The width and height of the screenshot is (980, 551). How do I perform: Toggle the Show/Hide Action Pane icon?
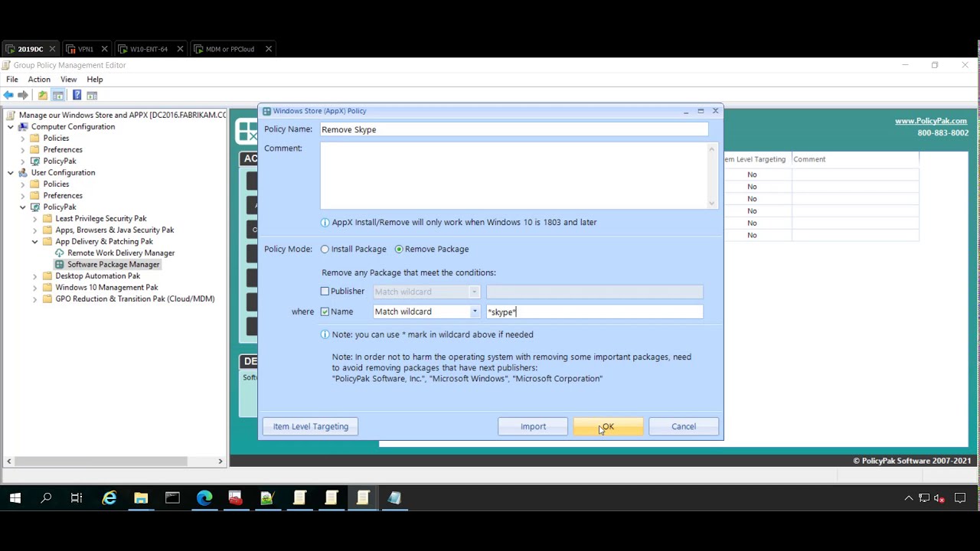[x=92, y=95]
